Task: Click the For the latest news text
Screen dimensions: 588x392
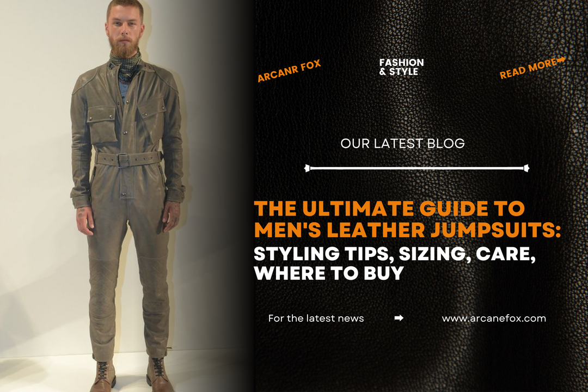Action: pos(316,318)
